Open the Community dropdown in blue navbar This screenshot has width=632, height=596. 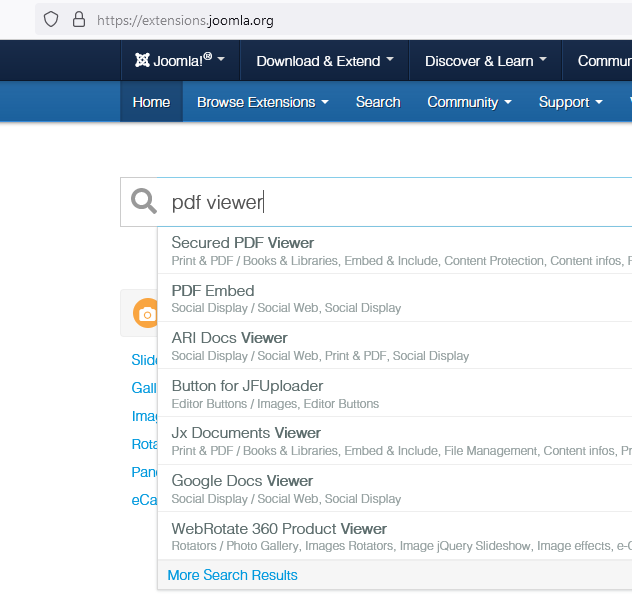click(468, 102)
